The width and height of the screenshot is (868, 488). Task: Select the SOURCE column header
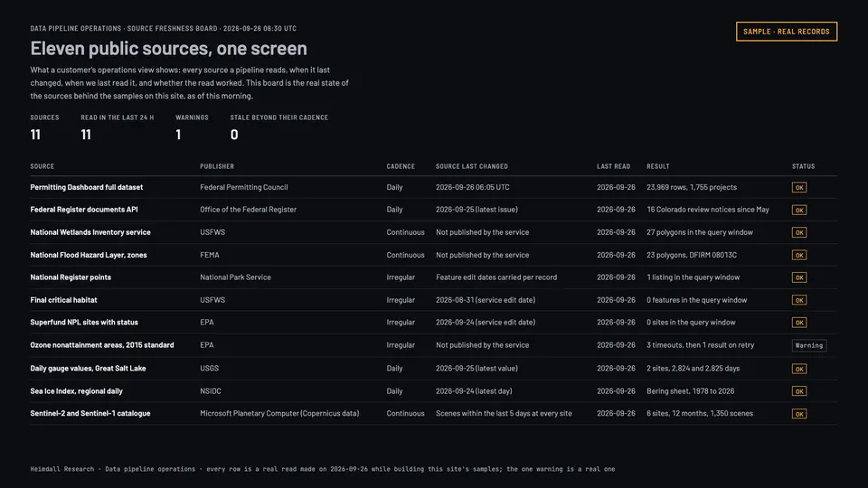tap(42, 166)
